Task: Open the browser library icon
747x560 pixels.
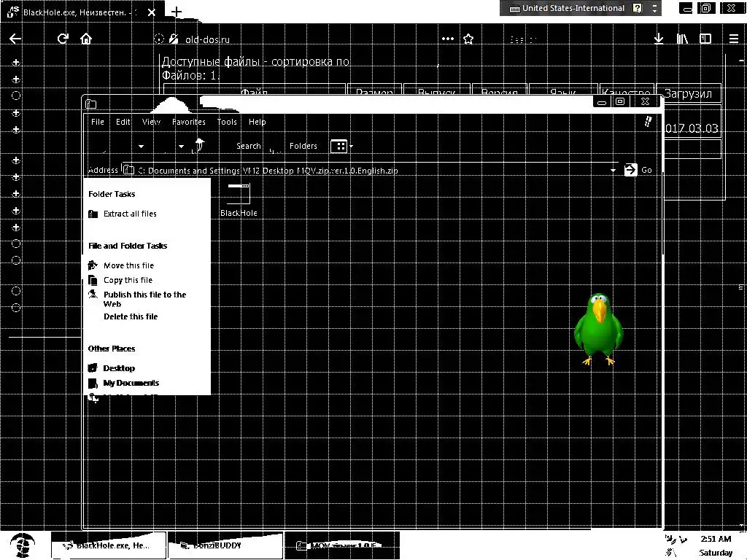Action: (682, 39)
